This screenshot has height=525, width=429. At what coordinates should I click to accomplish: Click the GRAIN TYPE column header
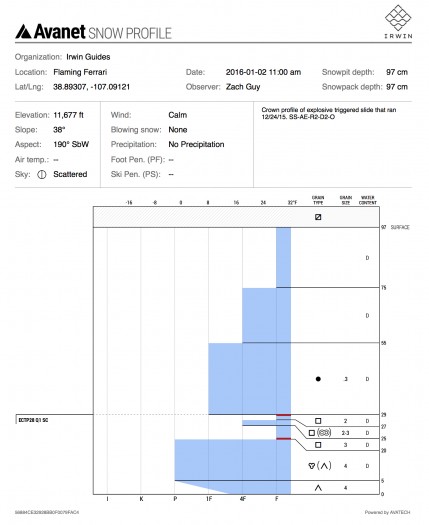click(318, 200)
